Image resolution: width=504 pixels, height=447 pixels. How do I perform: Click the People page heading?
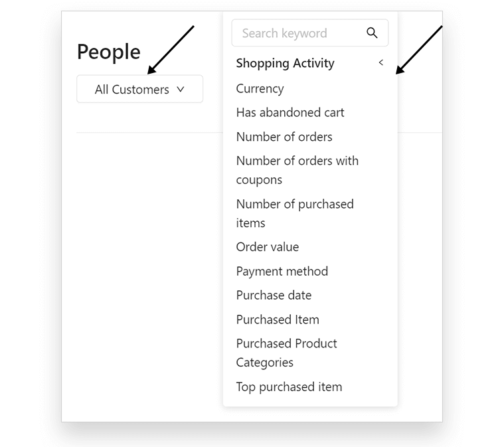[x=109, y=52]
